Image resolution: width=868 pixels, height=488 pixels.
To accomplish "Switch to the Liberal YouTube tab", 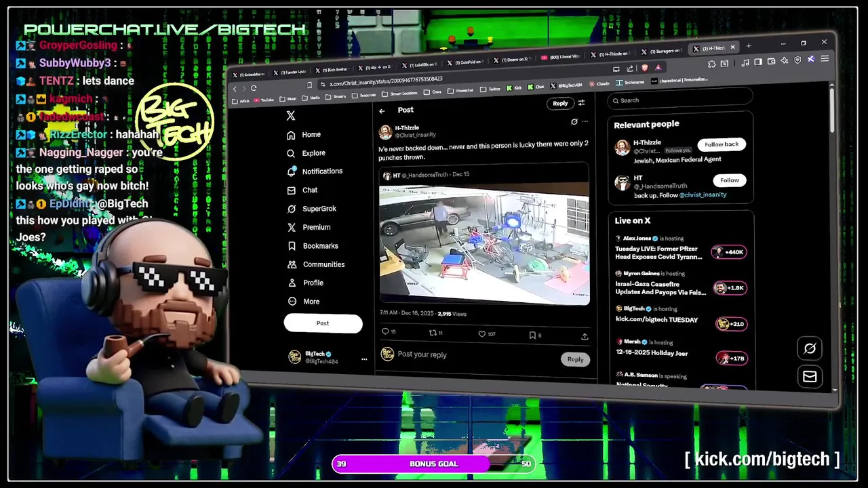I will tap(561, 56).
